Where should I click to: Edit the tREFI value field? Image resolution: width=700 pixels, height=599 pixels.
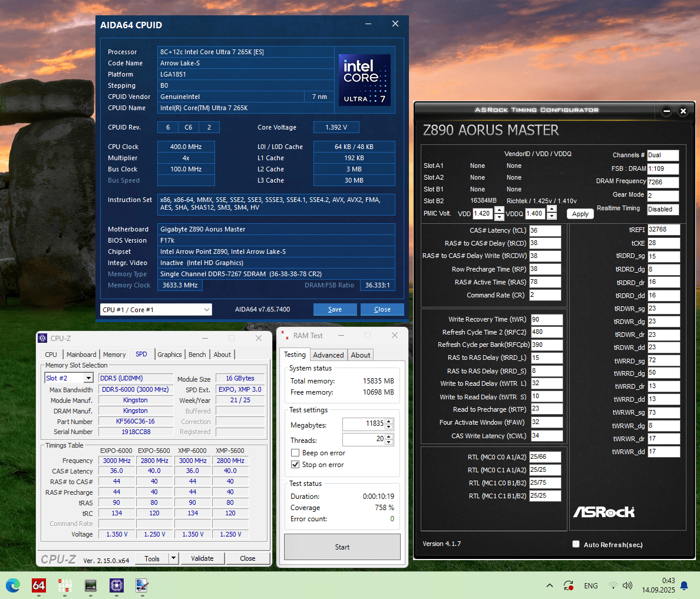point(663,230)
